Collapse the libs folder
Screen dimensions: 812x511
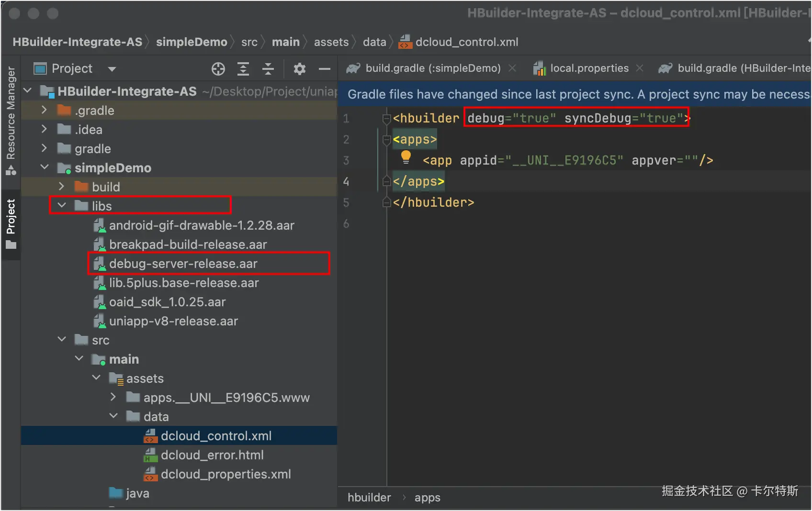click(62, 206)
